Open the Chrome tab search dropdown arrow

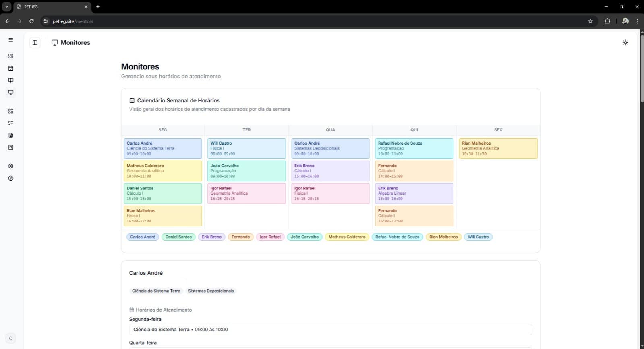(6, 7)
